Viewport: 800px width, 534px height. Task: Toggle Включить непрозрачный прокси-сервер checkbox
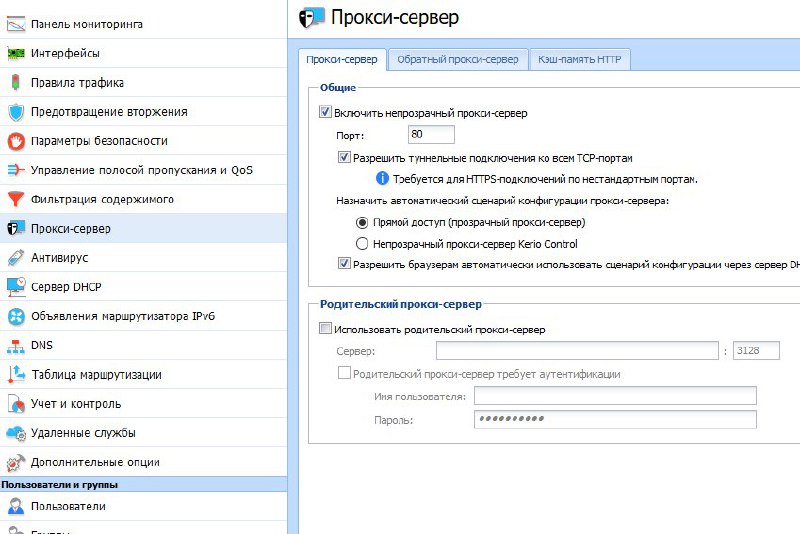click(325, 112)
